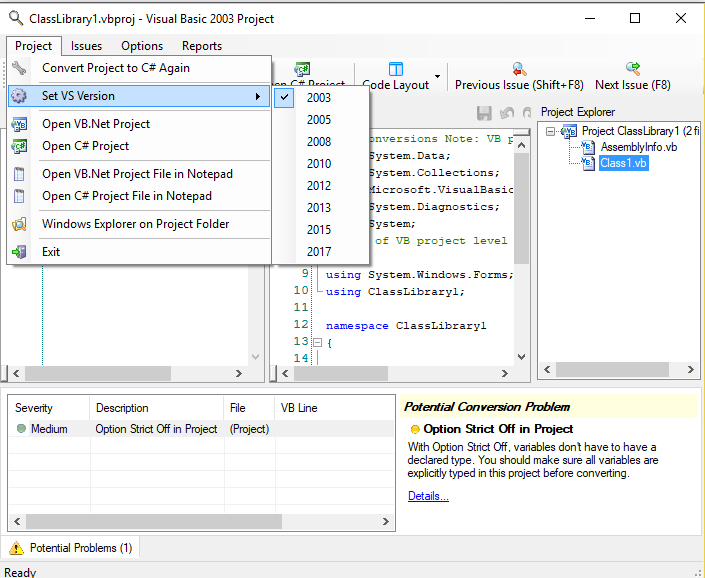Select VS version 2015

[x=321, y=230]
